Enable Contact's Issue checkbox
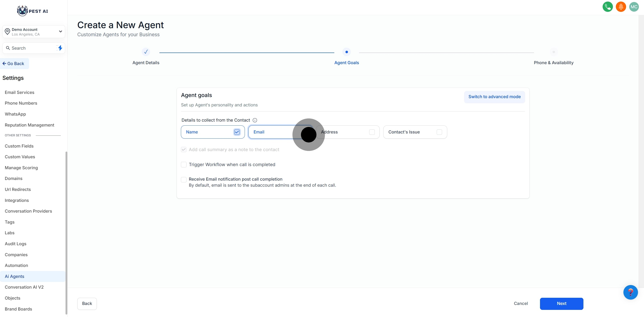The width and height of the screenshot is (644, 317). pos(439,132)
